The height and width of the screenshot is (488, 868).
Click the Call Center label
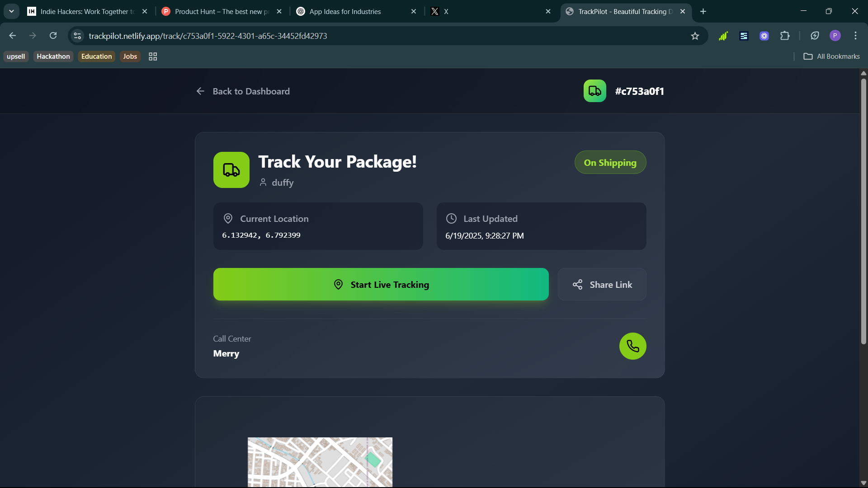coord(232,338)
